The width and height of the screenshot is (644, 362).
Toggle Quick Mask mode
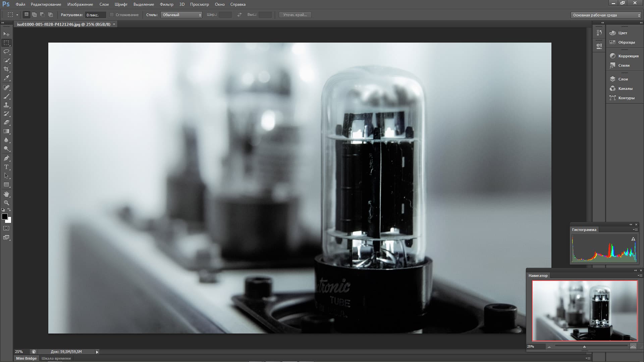[6, 228]
